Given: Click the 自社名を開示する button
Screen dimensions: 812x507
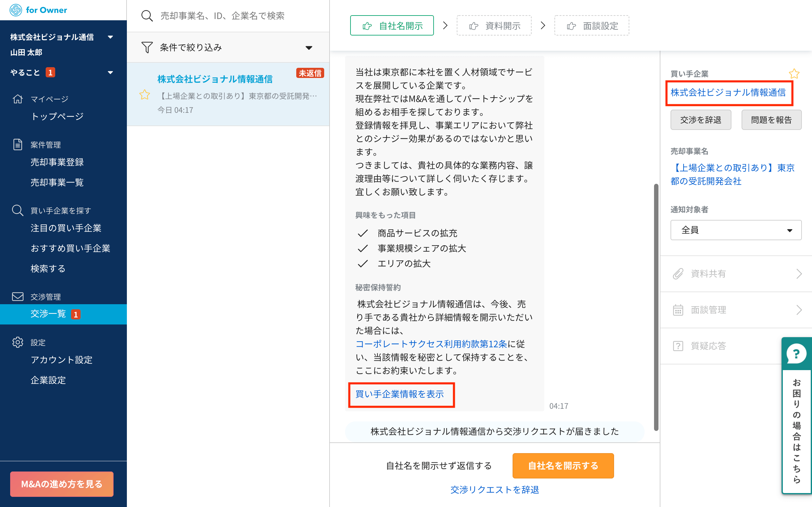Looking at the screenshot, I should click(563, 466).
